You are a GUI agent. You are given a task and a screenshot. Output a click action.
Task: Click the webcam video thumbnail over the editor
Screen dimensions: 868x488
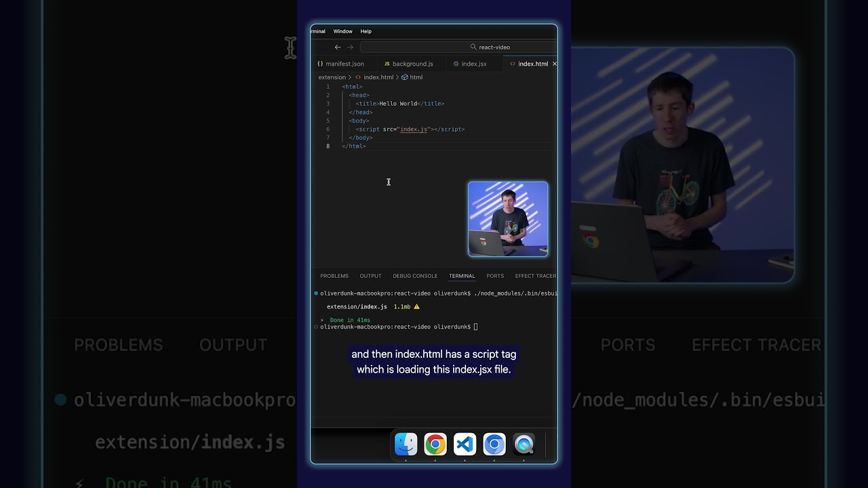pos(508,219)
